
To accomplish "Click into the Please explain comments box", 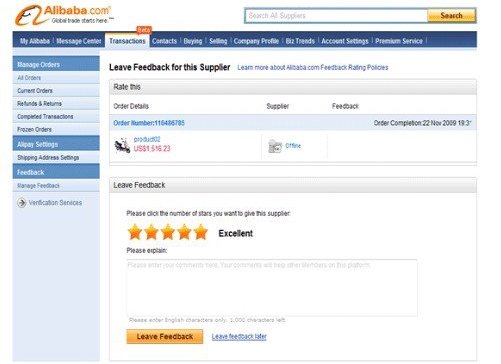I will (x=272, y=287).
